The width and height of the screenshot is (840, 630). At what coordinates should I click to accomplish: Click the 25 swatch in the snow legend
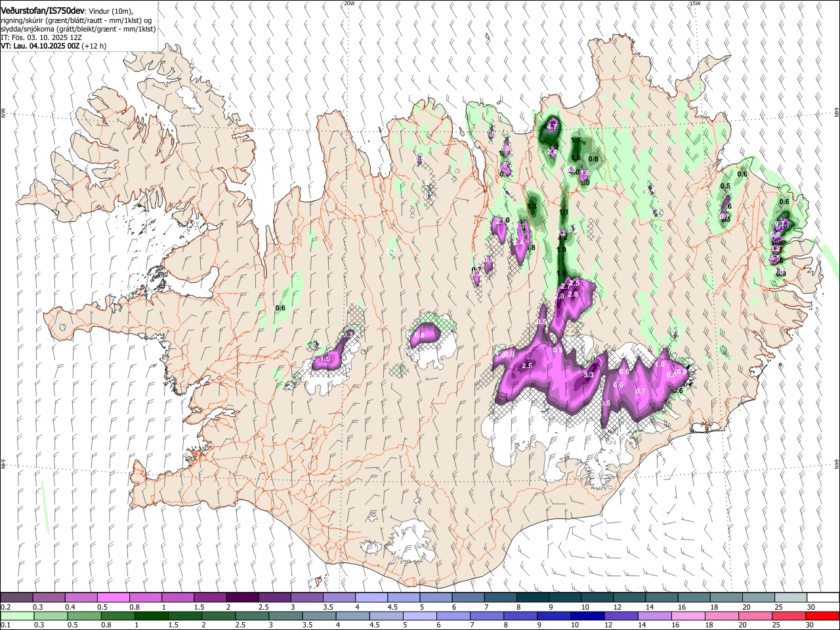point(790,598)
